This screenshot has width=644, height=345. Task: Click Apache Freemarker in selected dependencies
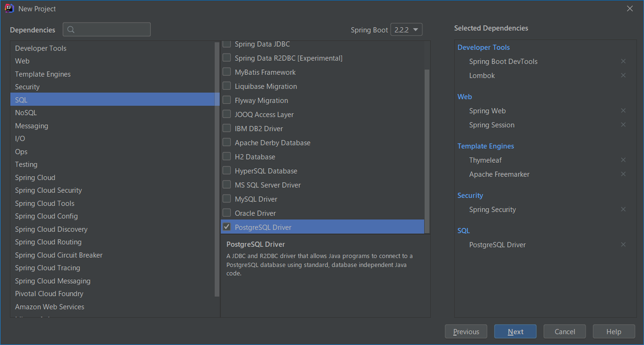tap(499, 174)
